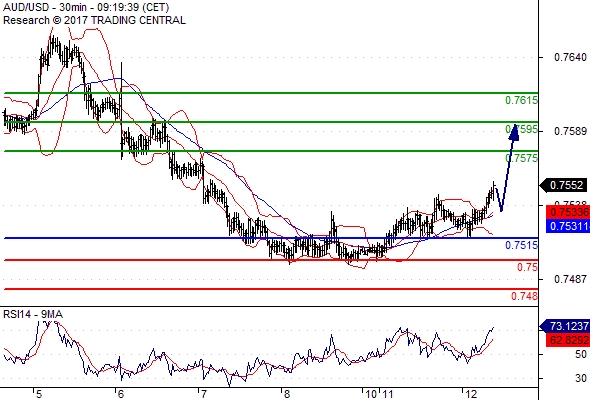590x400 pixels.
Task: Click the Research 2017 TRADING CENTRAL text
Action: (94, 20)
